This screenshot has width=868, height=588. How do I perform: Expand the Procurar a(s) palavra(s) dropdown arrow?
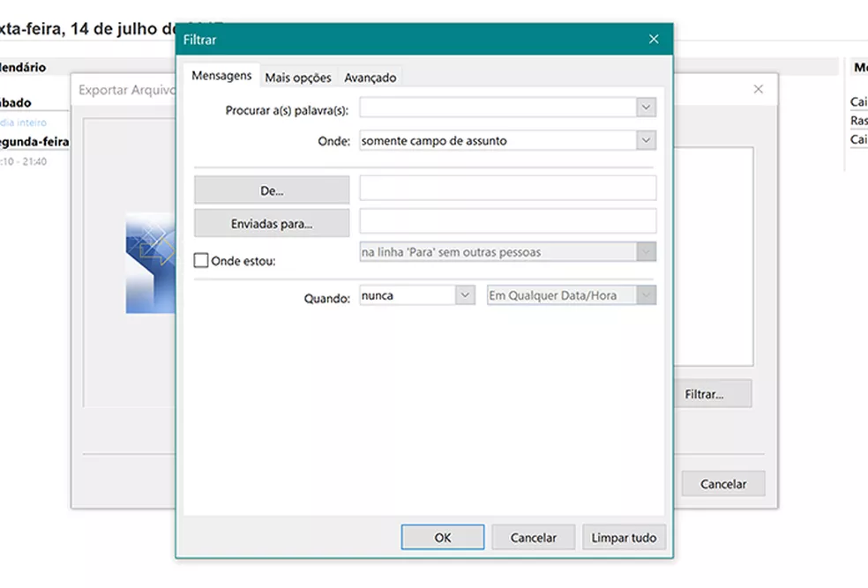click(646, 108)
